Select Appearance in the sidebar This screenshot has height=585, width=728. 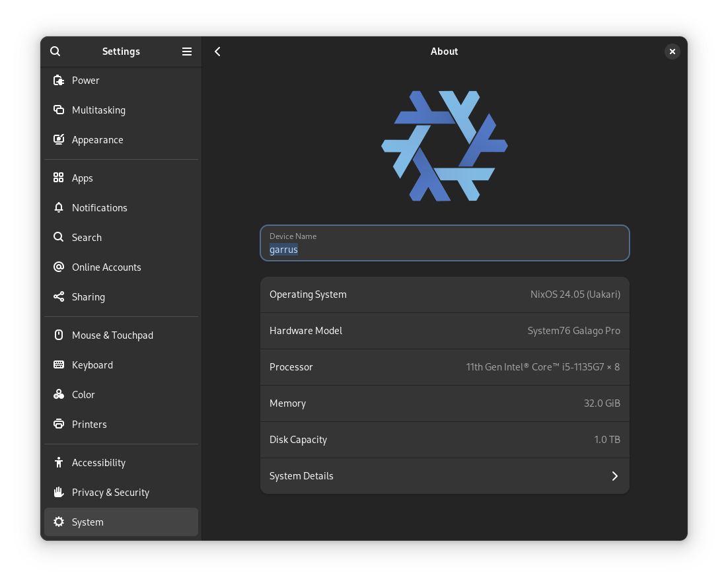pyautogui.click(x=98, y=140)
